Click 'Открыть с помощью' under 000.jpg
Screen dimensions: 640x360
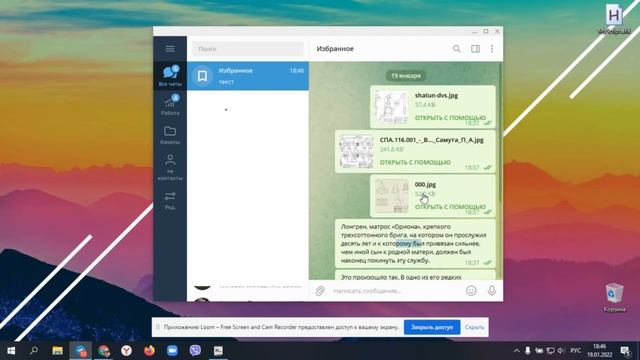click(x=450, y=207)
